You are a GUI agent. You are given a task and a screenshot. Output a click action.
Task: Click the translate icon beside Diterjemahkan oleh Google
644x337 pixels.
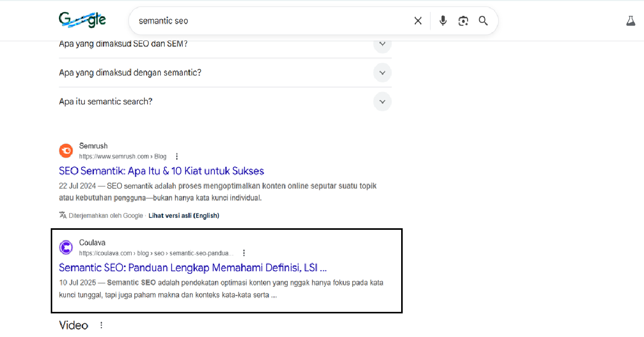(x=63, y=215)
